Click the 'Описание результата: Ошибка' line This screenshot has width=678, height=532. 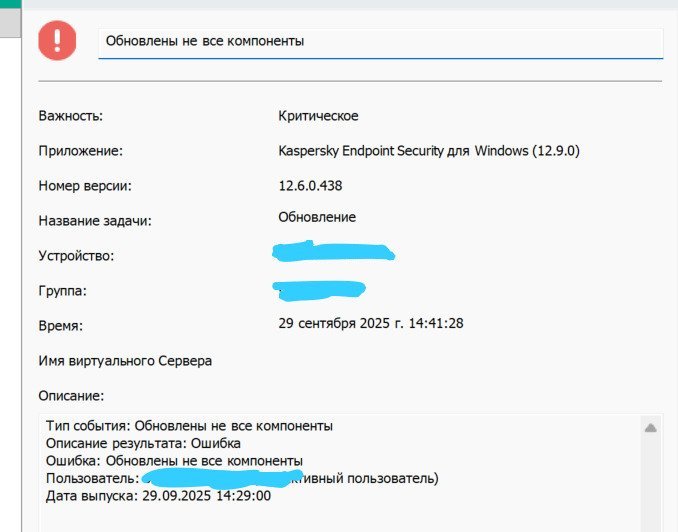tap(143, 443)
